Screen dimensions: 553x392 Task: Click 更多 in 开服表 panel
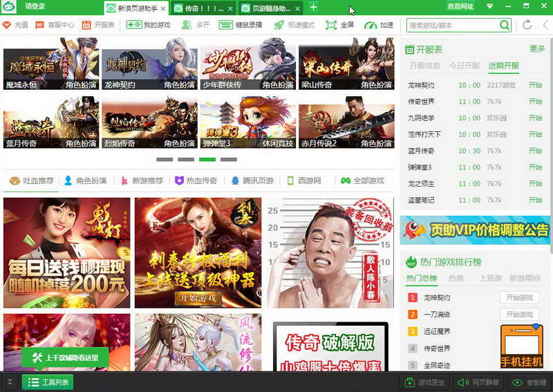tap(537, 49)
